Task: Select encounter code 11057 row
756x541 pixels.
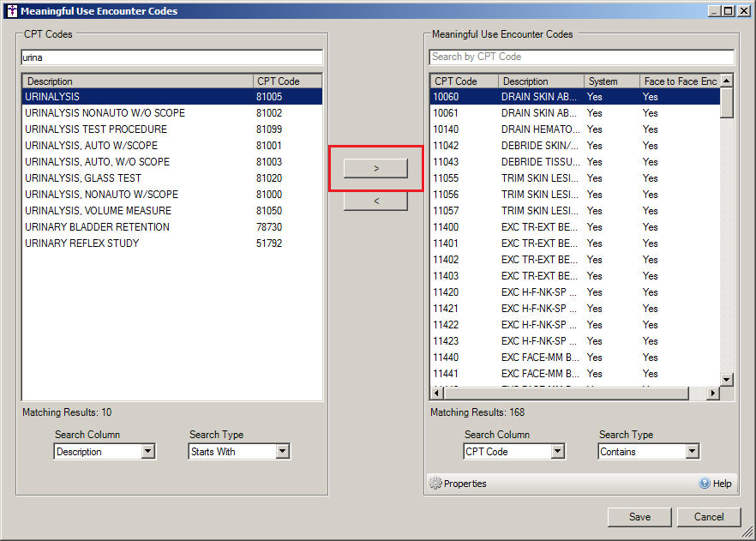Action: click(x=575, y=211)
